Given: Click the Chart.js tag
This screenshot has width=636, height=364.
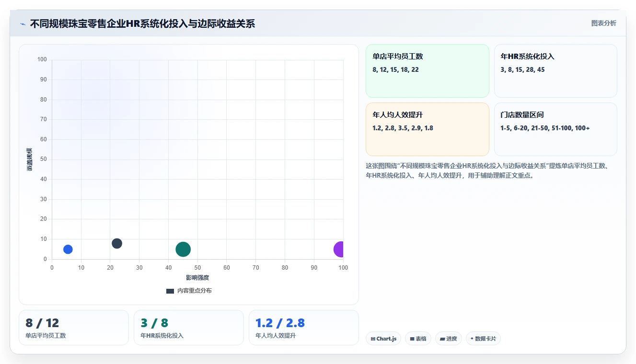Looking at the screenshot, I should [x=383, y=339].
